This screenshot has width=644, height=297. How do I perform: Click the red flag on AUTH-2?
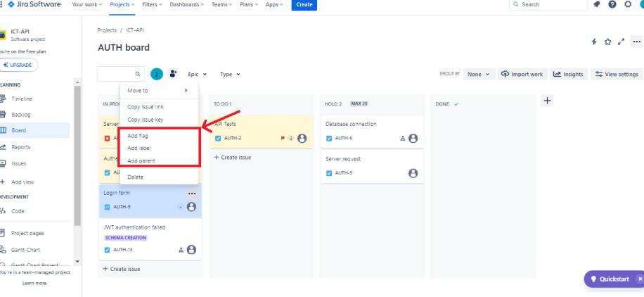pos(283,138)
